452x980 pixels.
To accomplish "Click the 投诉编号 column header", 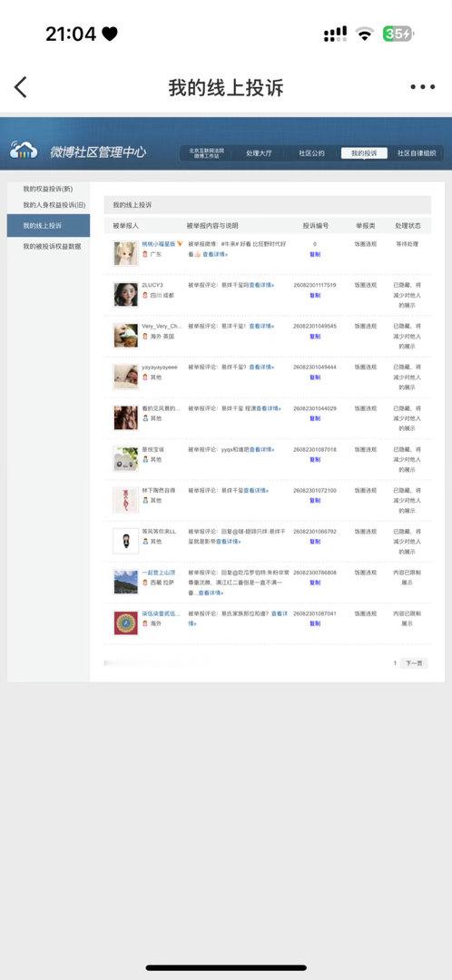I will pyautogui.click(x=315, y=225).
